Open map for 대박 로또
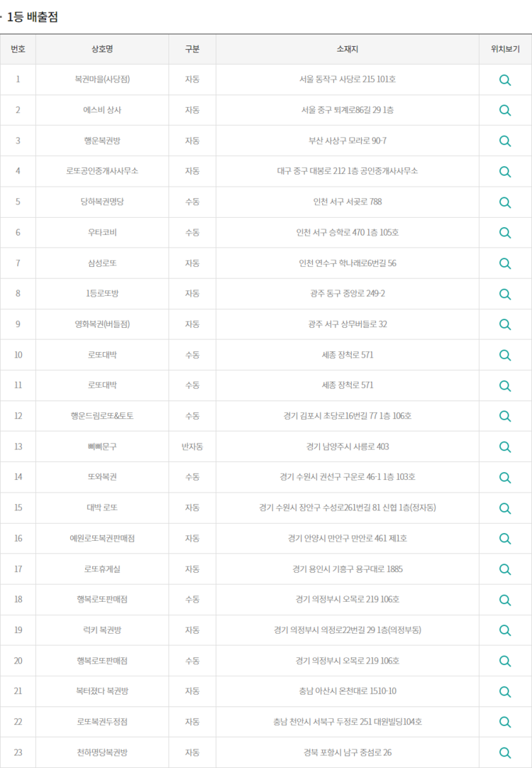Image resolution: width=532 pixels, height=768 pixels. click(504, 508)
